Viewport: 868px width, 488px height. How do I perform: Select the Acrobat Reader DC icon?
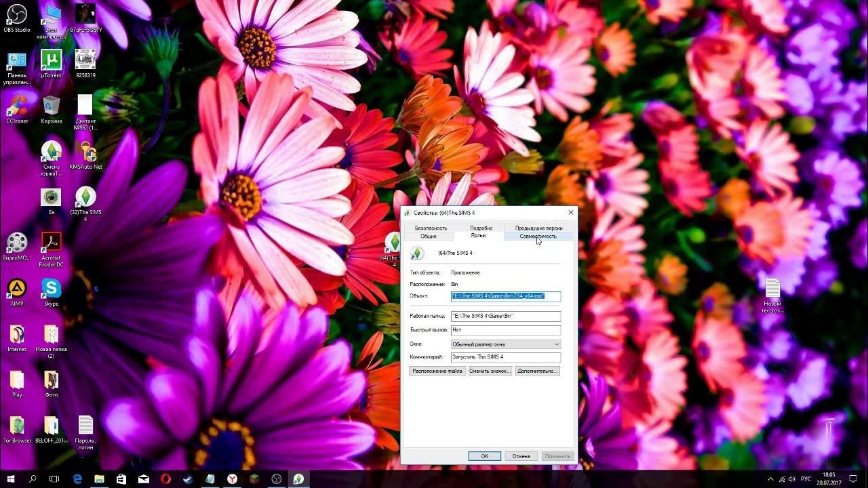[52, 249]
